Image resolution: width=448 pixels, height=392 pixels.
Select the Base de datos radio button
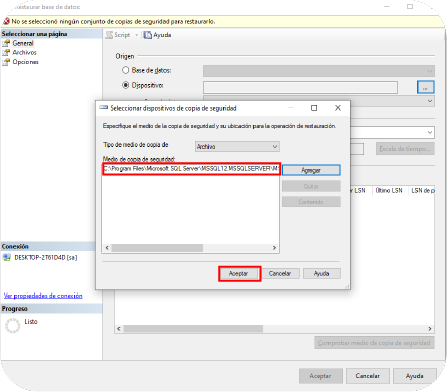(x=125, y=70)
